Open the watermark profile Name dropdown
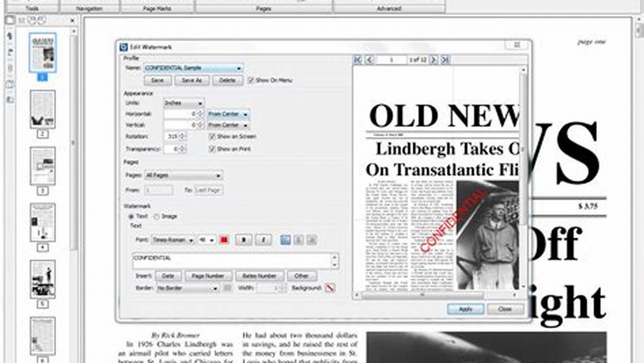Screen dimensions: 644x363 (240, 68)
